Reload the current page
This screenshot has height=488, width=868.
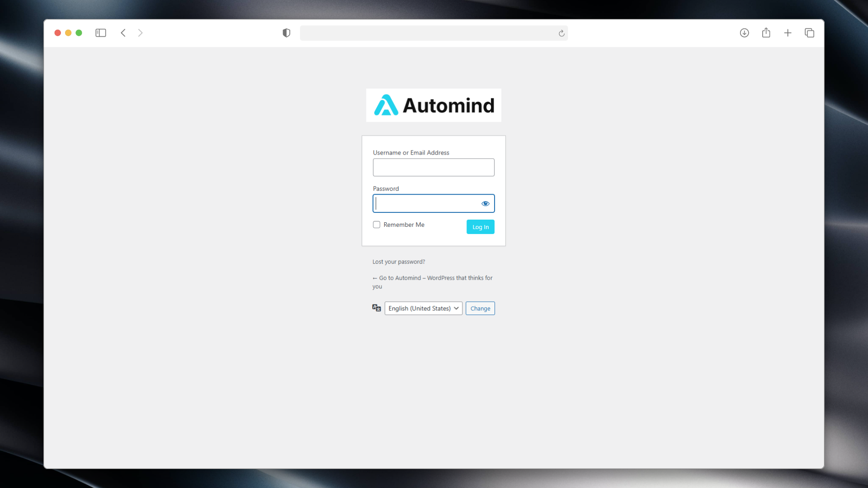[x=561, y=33]
